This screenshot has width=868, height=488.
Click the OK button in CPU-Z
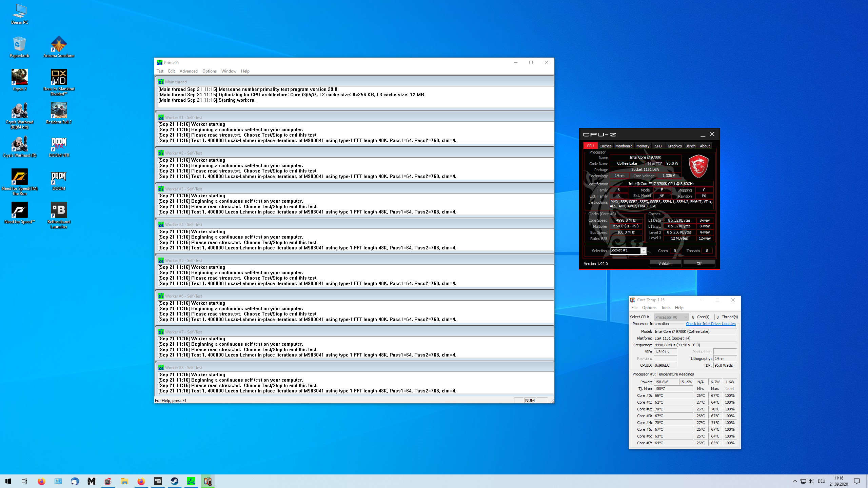699,264
